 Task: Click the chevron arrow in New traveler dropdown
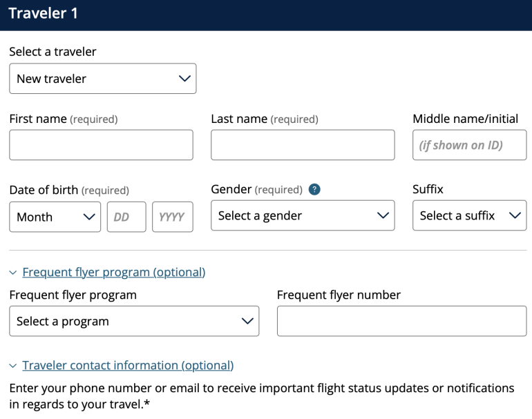(184, 79)
